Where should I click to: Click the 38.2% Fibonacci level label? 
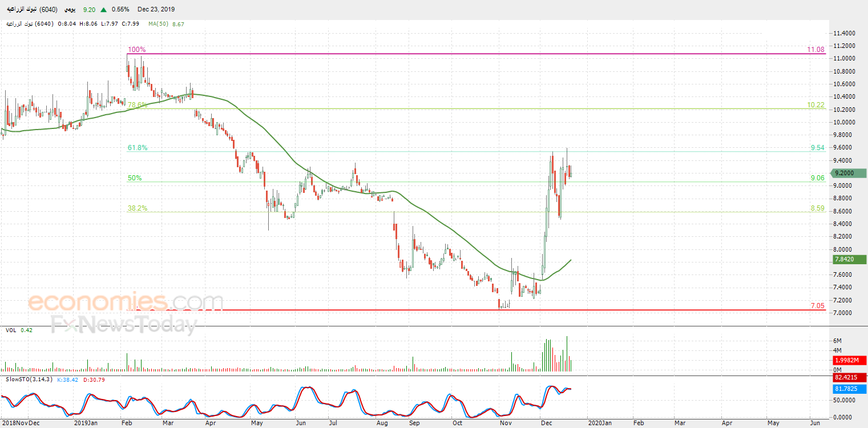click(138, 208)
